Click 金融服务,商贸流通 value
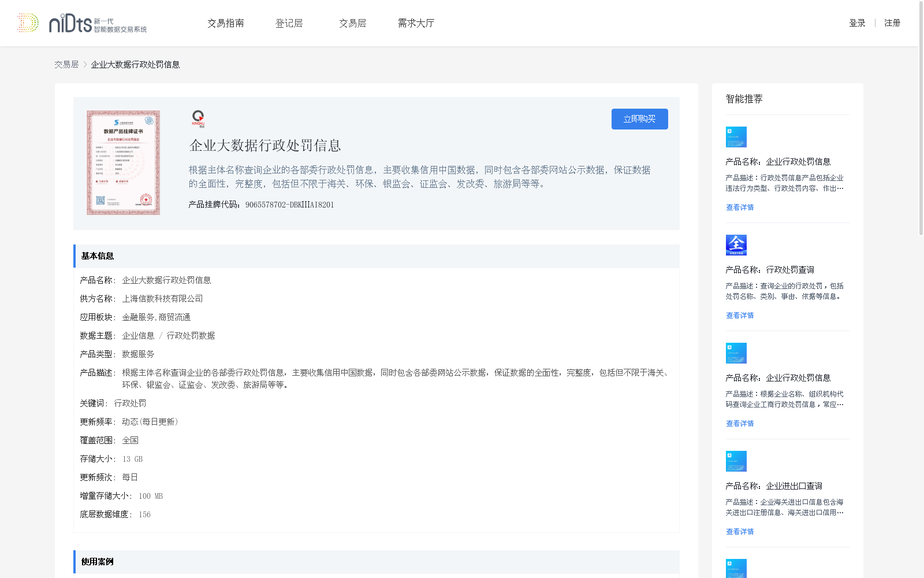Image resolution: width=924 pixels, height=578 pixels. pos(156,317)
